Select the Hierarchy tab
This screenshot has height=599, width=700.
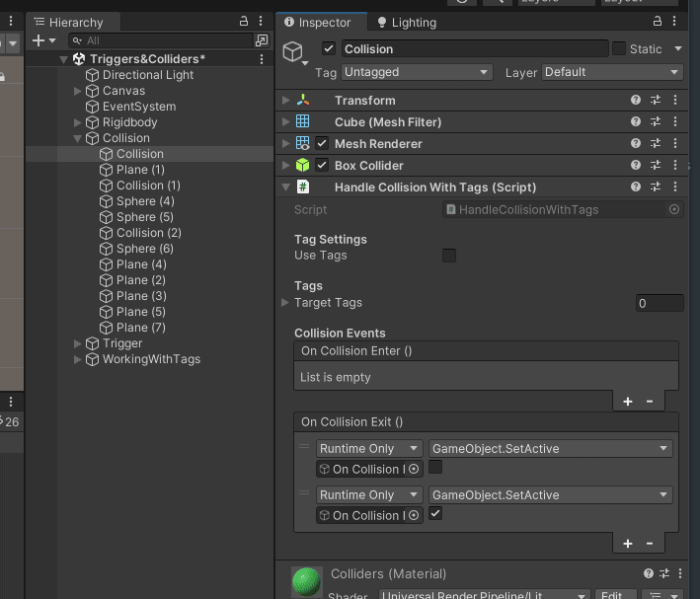[69, 23]
